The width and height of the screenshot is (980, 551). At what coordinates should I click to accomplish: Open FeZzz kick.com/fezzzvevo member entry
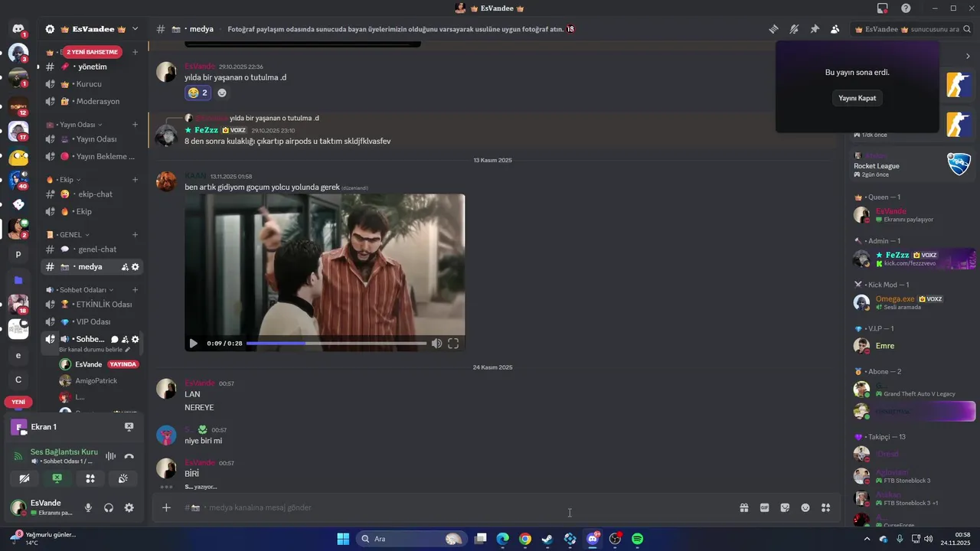pos(914,259)
